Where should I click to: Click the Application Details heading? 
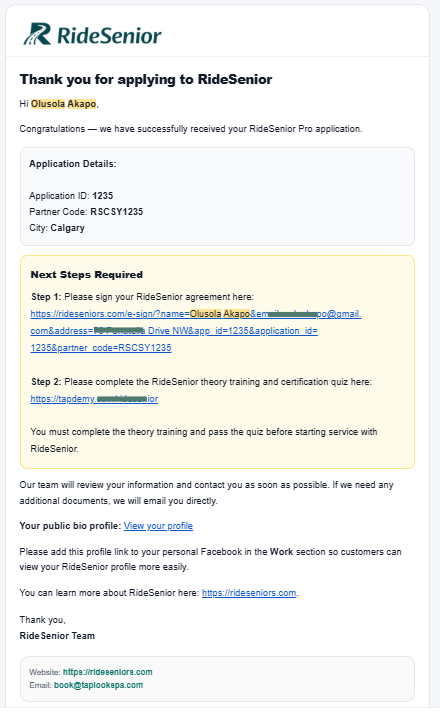click(73, 163)
